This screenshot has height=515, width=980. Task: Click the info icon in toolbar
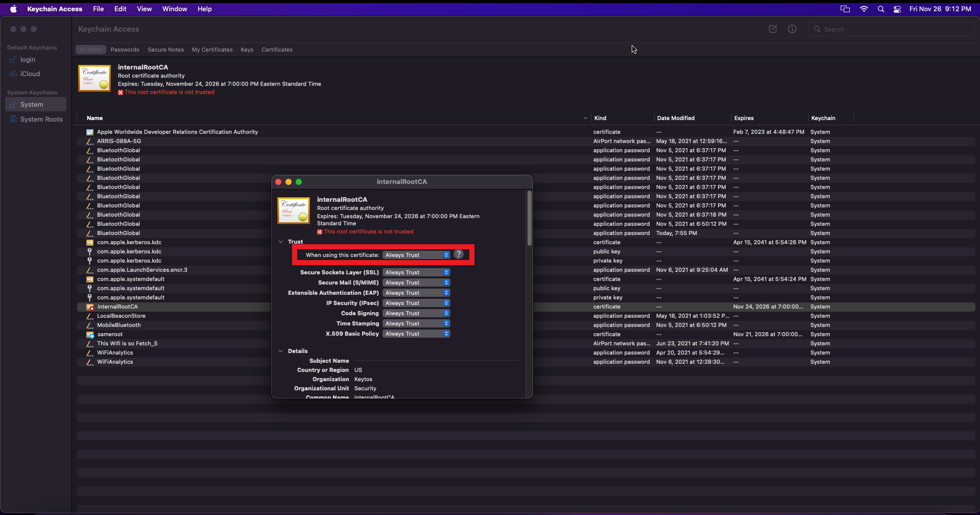coord(792,29)
